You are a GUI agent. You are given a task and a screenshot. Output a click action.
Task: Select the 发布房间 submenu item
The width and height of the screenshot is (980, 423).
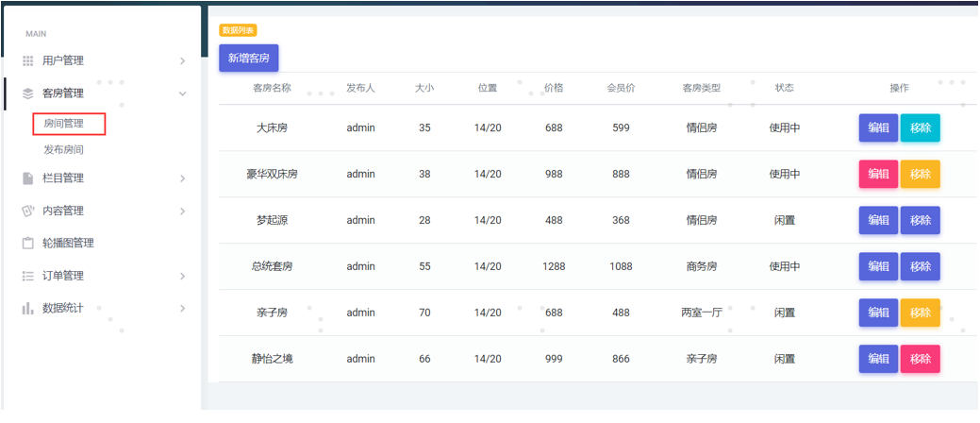(x=64, y=149)
